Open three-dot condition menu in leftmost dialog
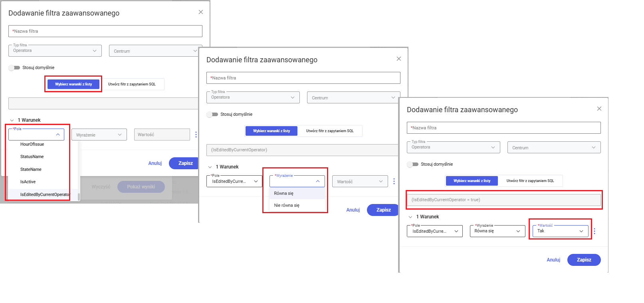The image size is (644, 303). point(196,135)
